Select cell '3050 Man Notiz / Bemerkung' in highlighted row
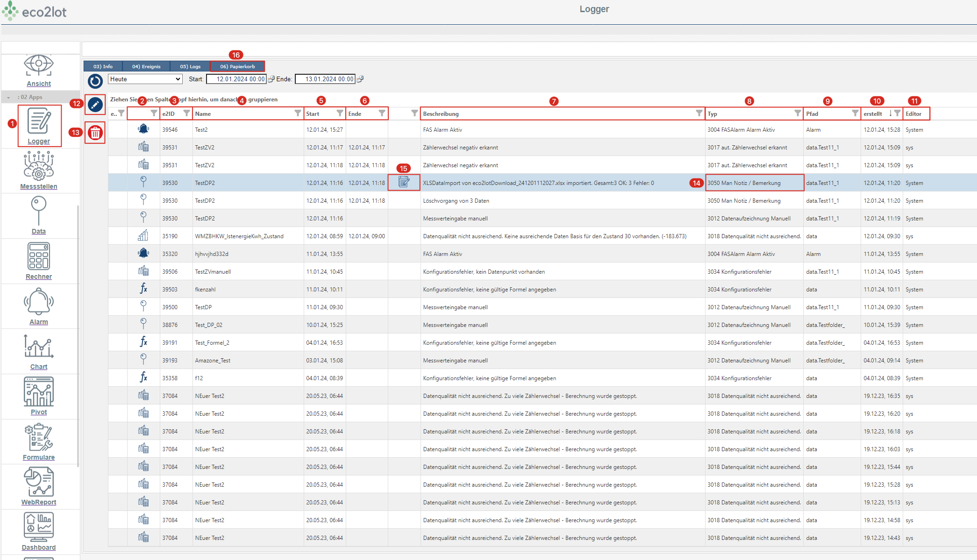 tap(754, 183)
